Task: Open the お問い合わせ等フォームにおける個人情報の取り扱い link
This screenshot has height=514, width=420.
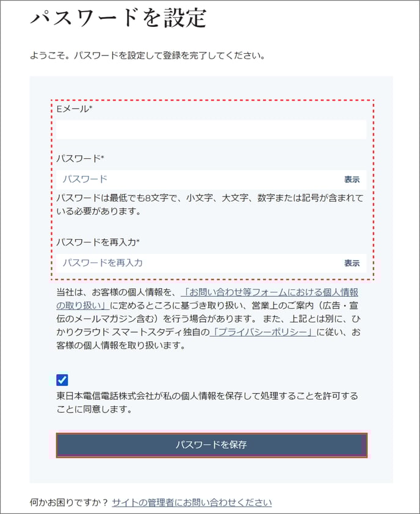Action: pyautogui.click(x=207, y=299)
